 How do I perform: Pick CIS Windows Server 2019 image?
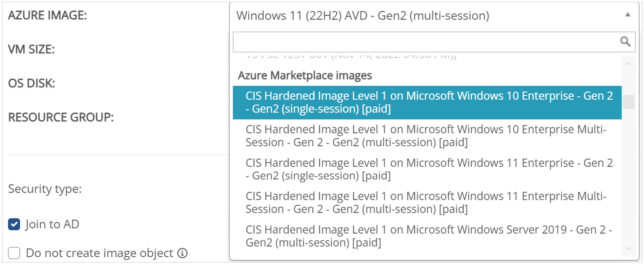click(x=427, y=236)
